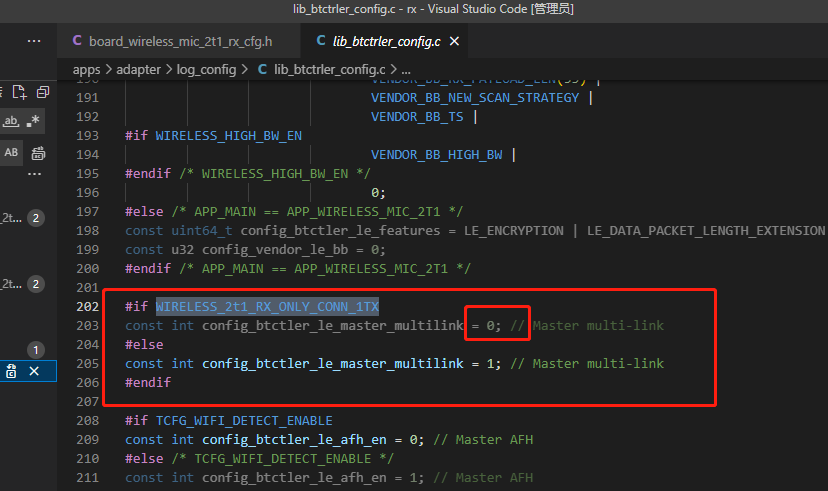
Task: Click VENDOR_BB_TS identifier
Action: coord(417,117)
